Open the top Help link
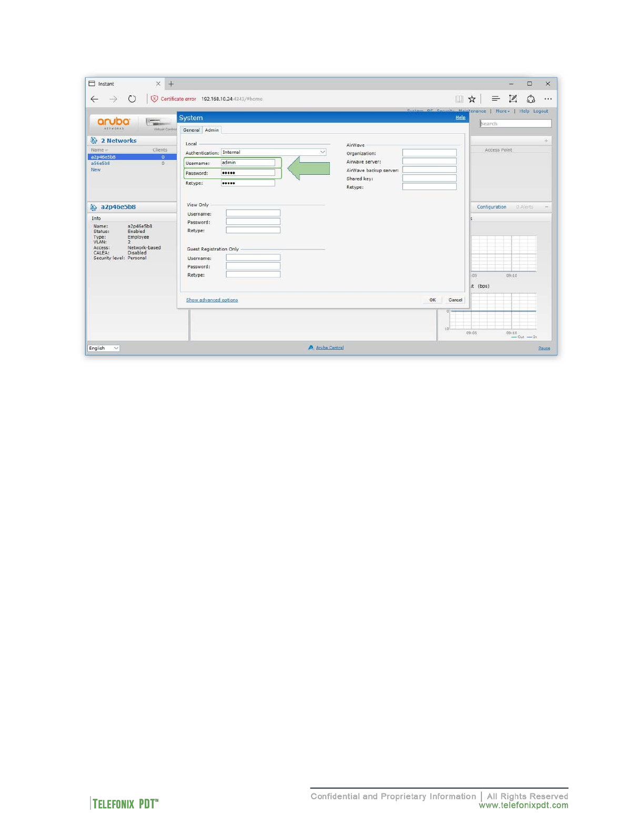The image size is (644, 834). 525,111
